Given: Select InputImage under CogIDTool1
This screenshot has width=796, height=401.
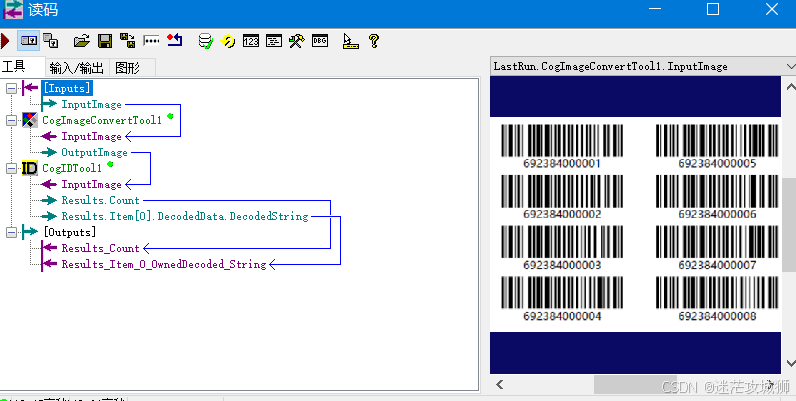Looking at the screenshot, I should coord(91,184).
